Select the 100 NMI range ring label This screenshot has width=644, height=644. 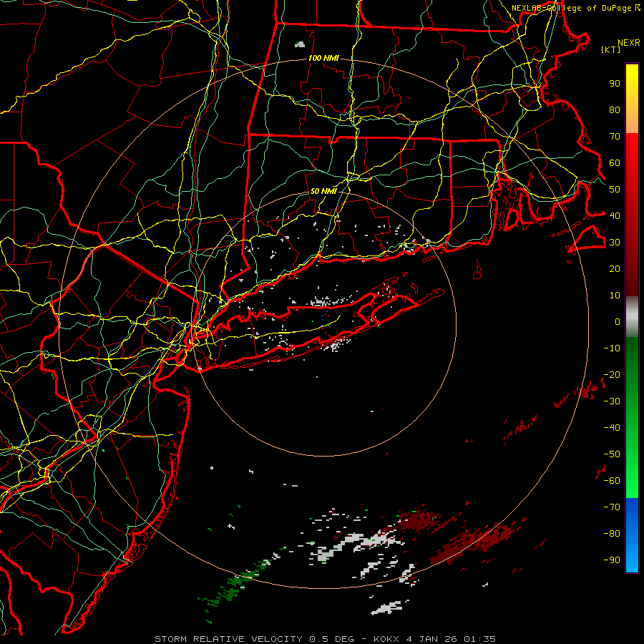(323, 59)
